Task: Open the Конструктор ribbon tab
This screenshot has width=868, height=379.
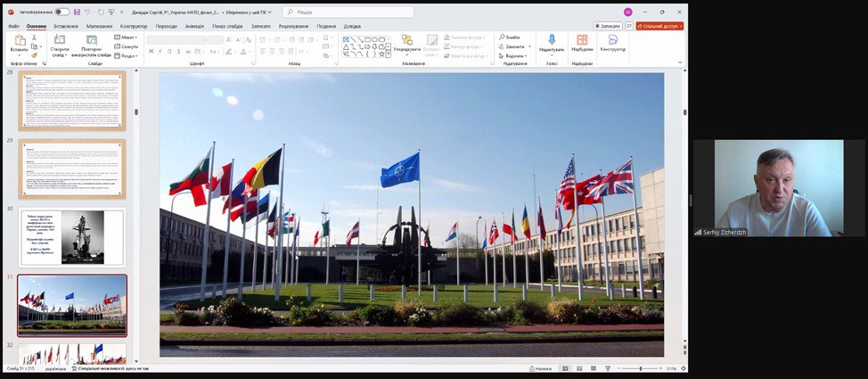Action: coord(134,26)
